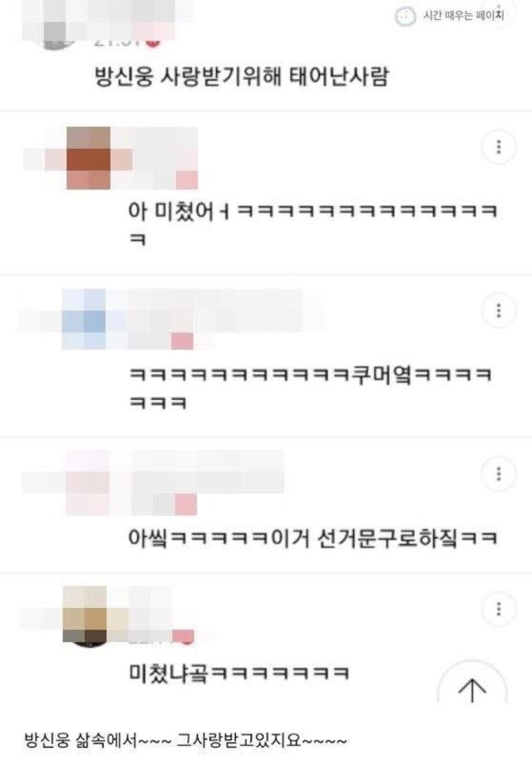Open three-dot menu on '선거문구로하질' comment
Image resolution: width=532 pixels, height=766 pixels.
pyautogui.click(x=498, y=473)
